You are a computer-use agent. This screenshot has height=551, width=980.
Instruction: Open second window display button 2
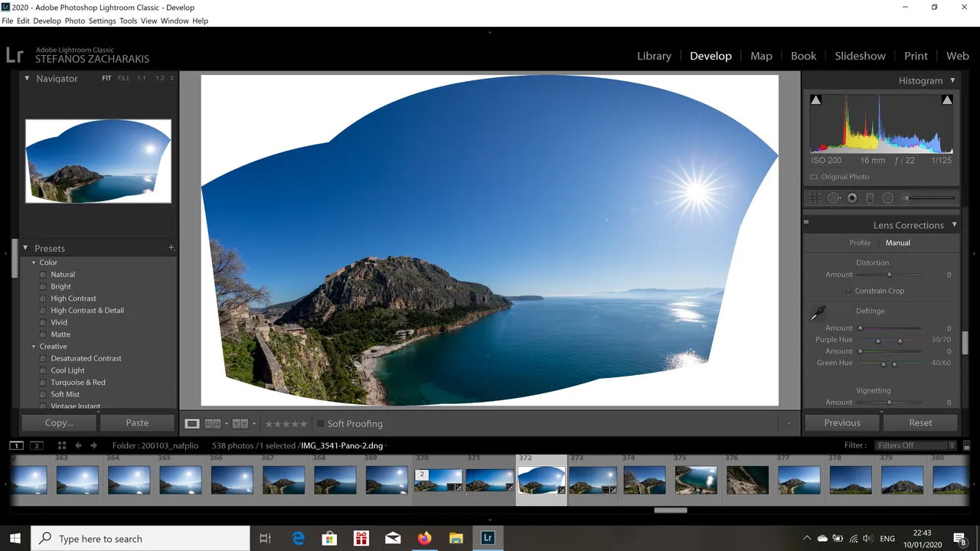[x=37, y=445]
